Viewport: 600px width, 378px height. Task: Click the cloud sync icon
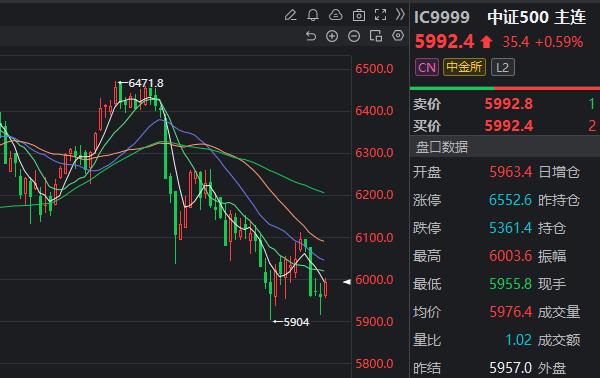[336, 15]
